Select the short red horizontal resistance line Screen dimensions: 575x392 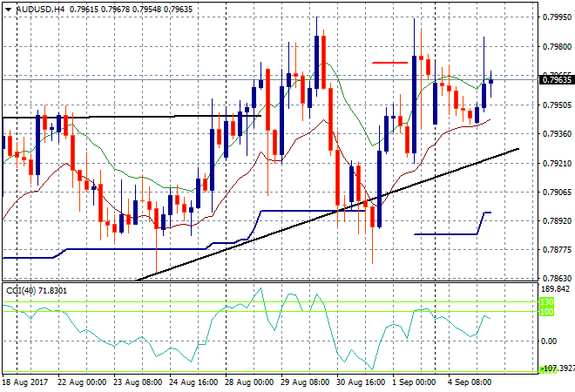point(389,63)
